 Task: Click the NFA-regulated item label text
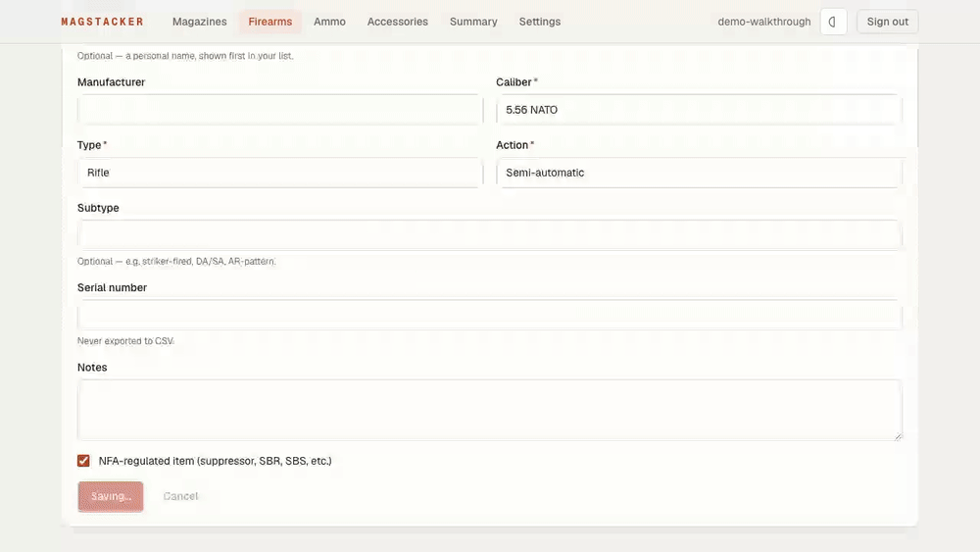pos(215,461)
